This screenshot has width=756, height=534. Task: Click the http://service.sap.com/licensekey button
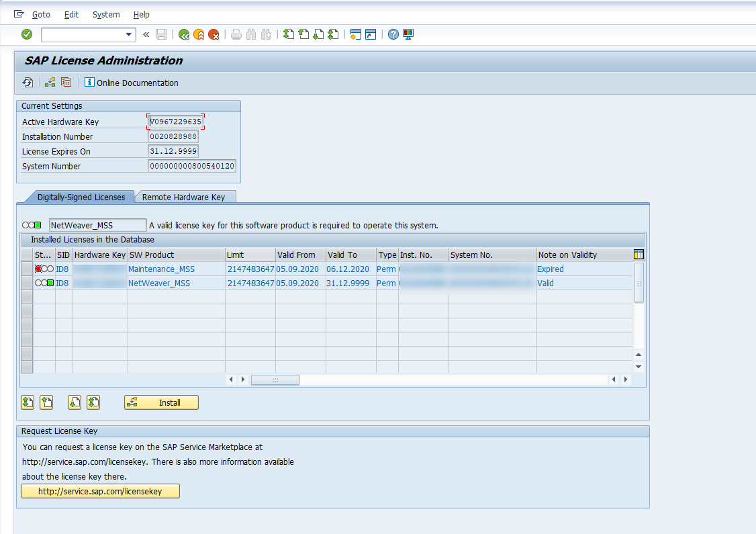point(101,492)
